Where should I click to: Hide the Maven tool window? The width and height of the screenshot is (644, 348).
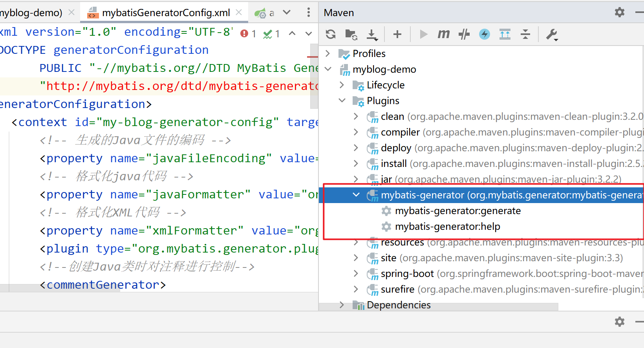point(640,12)
